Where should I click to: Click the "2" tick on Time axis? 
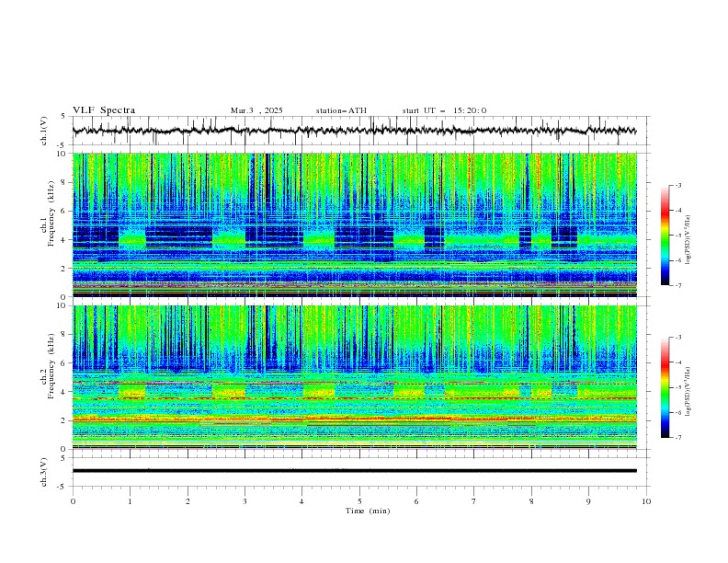pos(188,501)
